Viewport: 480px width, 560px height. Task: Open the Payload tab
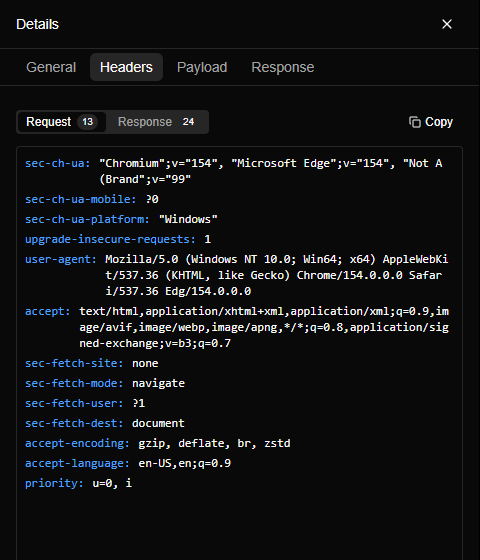click(202, 67)
